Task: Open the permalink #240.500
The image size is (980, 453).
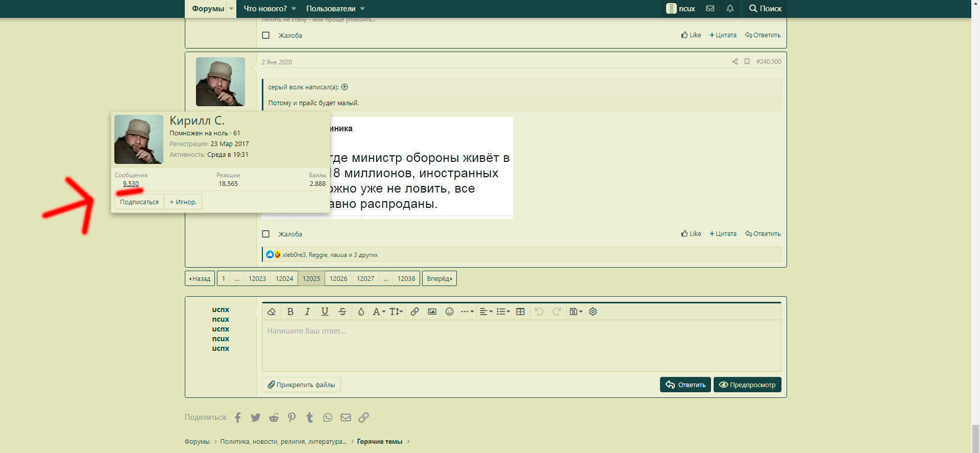Action: click(x=769, y=62)
